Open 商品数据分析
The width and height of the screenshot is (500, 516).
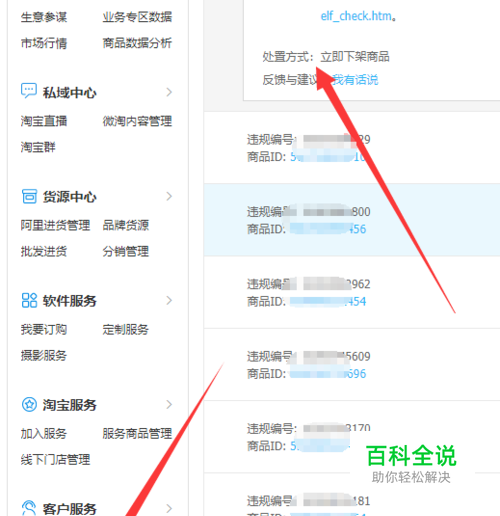coord(137,43)
